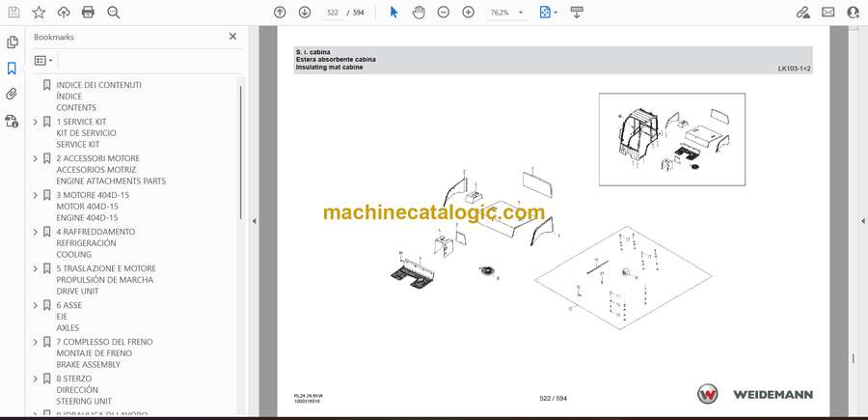Expand the 4 RAFFREDDAMENTO bookmark
868x420 pixels.
(36, 232)
